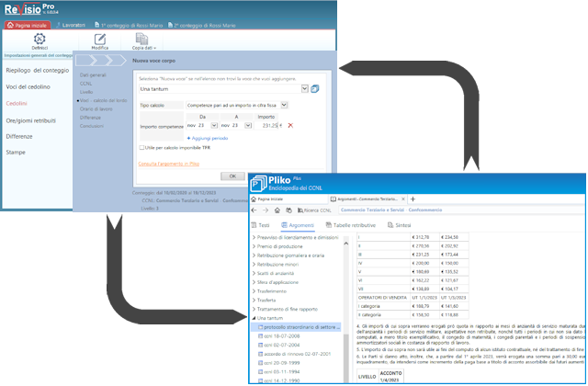
Task: Click the OK button in dialog
Action: pyautogui.click(x=232, y=176)
